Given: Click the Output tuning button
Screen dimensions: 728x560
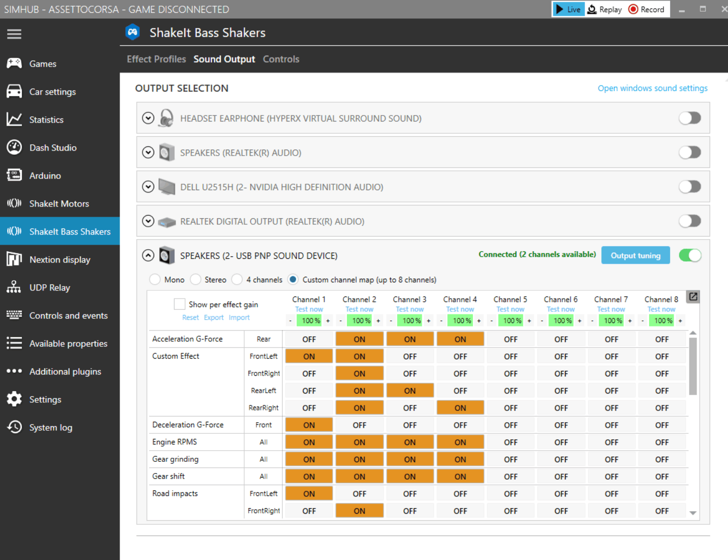Looking at the screenshot, I should pos(635,255).
